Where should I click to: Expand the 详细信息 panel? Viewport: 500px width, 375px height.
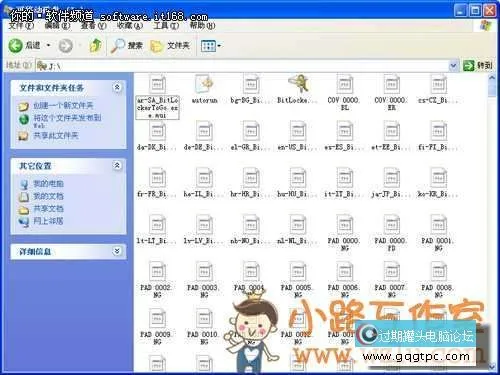[x=117, y=251]
